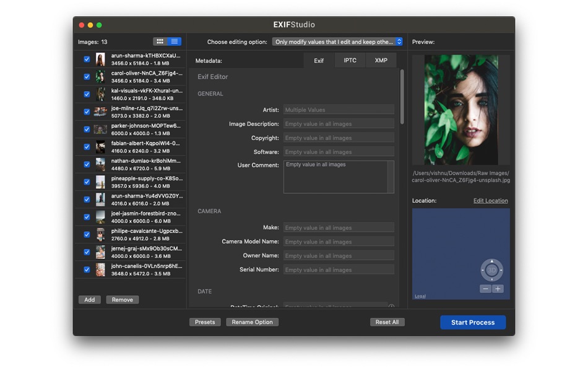
Task: Switch image list to grid view
Action: click(x=160, y=42)
